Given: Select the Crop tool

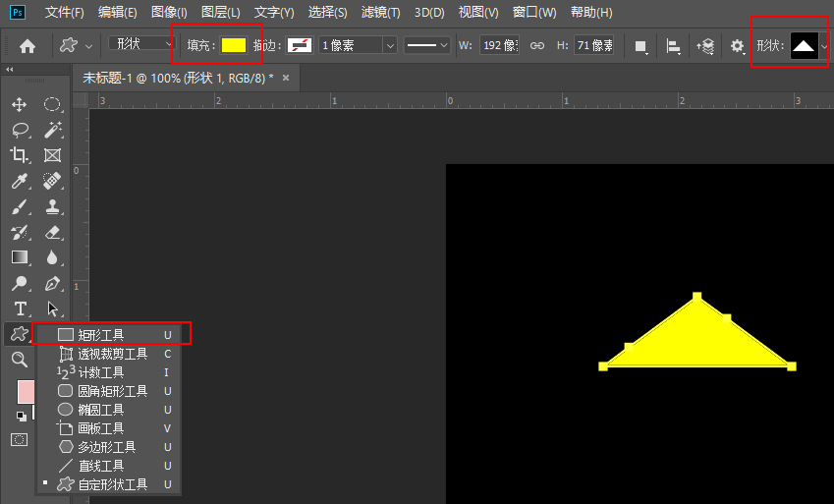Looking at the screenshot, I should tap(19, 155).
